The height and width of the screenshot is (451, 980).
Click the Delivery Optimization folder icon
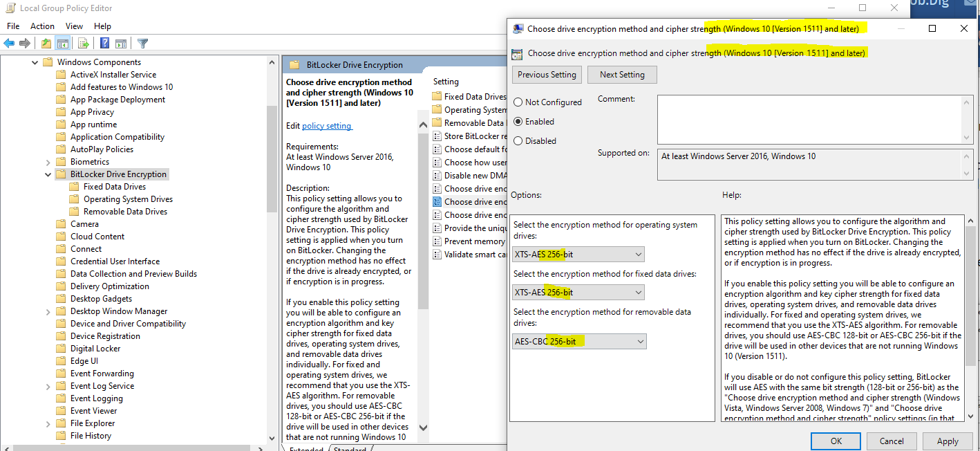(x=61, y=286)
